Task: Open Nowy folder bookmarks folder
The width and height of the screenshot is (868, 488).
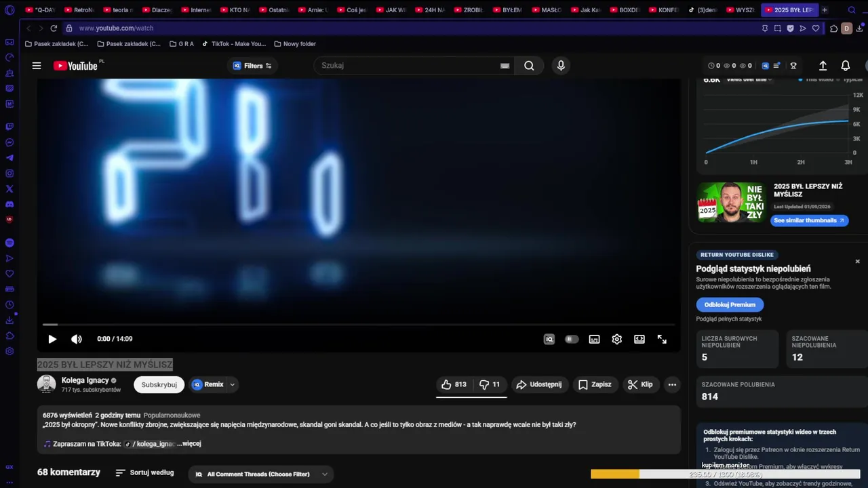Action: [x=295, y=44]
